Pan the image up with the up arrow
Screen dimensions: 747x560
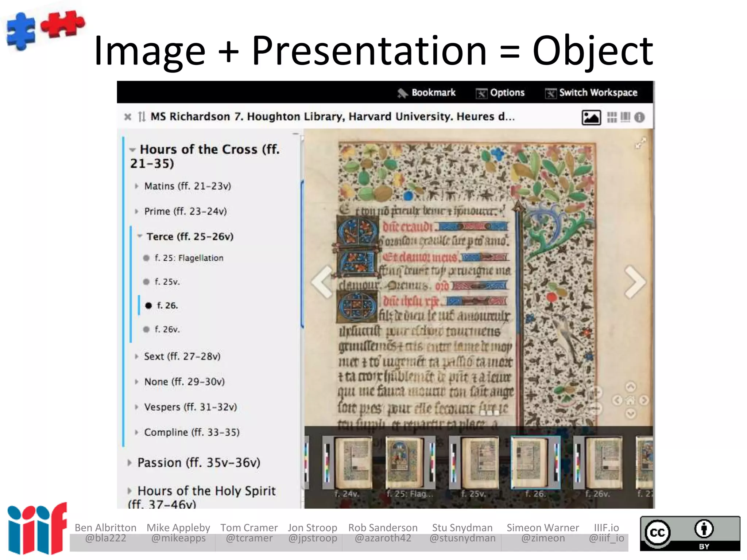click(631, 386)
